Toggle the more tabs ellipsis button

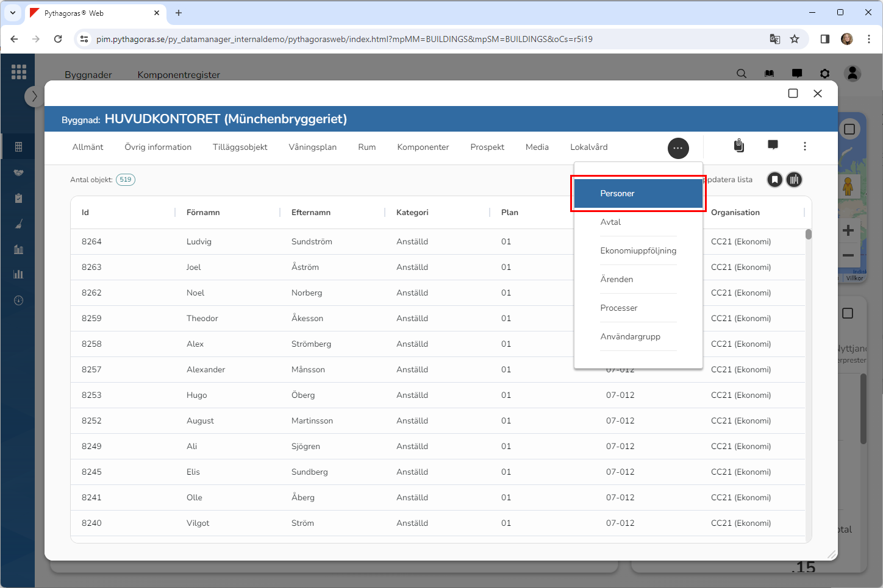pyautogui.click(x=678, y=148)
